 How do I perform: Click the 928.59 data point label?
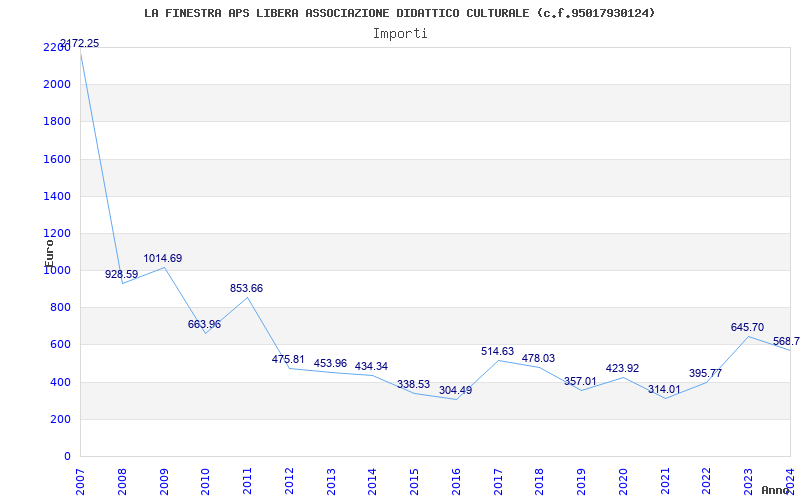tap(121, 274)
